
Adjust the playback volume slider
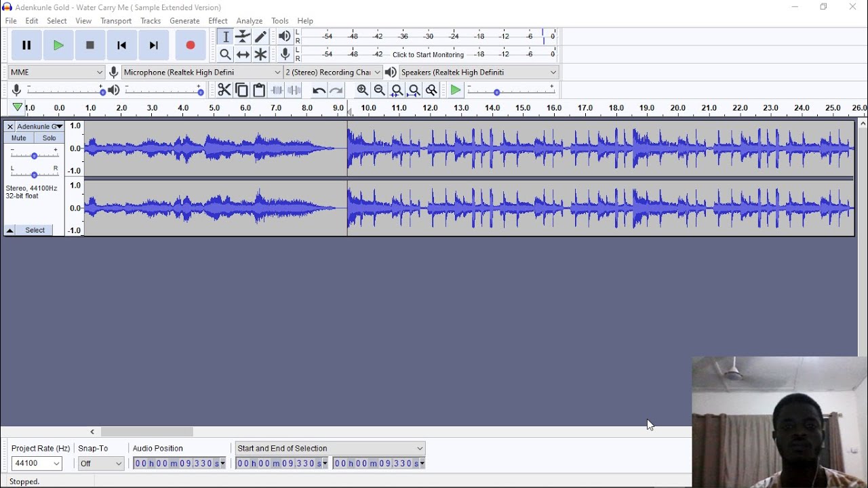pos(163,91)
